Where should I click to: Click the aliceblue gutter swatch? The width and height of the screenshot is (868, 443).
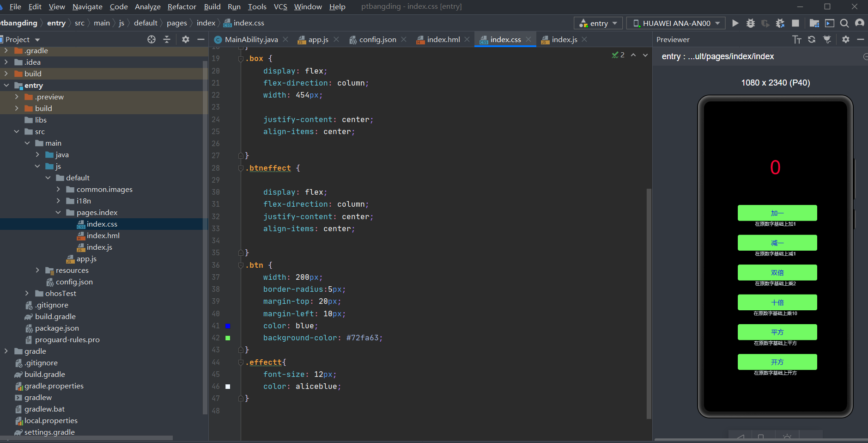click(x=228, y=387)
